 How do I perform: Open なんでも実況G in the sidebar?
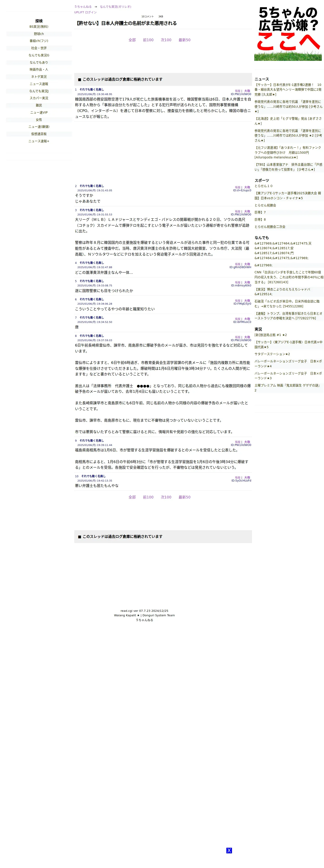pyautogui.click(x=39, y=55)
